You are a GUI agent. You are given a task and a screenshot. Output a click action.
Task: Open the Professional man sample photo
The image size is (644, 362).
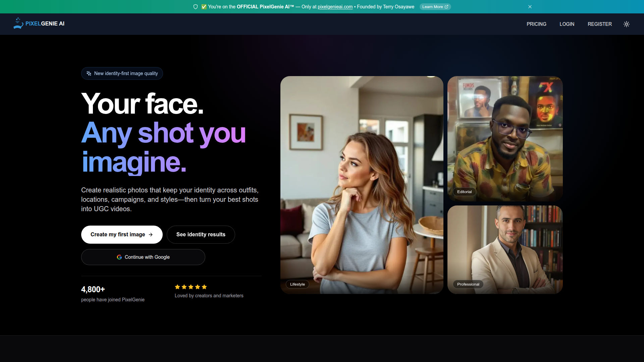tap(505, 250)
